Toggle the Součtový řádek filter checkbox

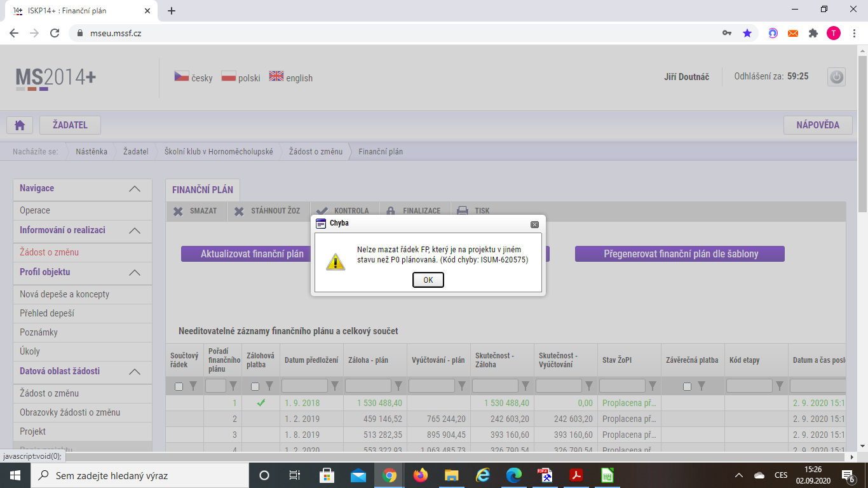tap(179, 386)
